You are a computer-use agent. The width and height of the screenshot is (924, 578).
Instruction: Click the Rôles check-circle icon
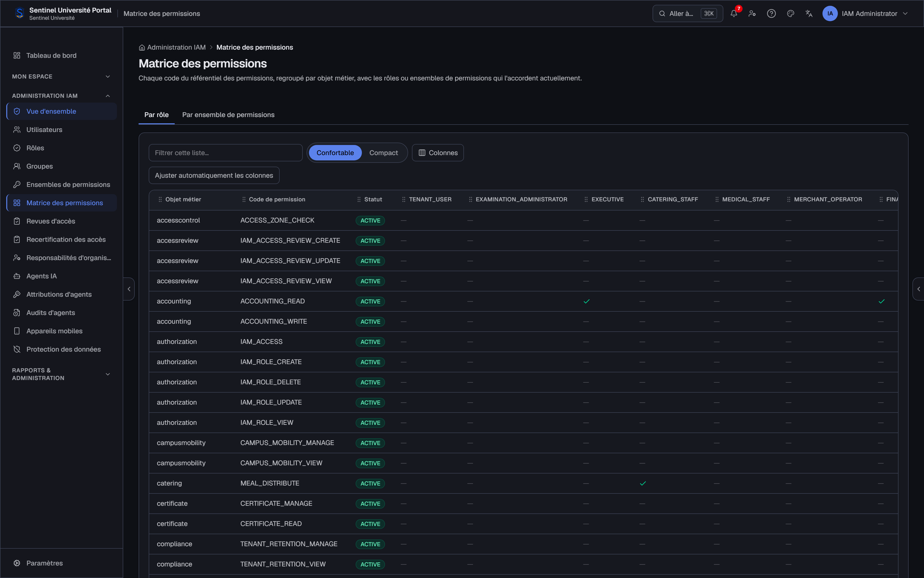17,148
